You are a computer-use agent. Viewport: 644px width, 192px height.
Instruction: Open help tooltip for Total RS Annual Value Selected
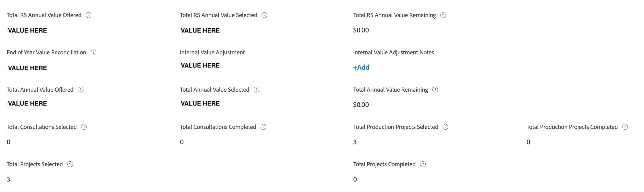[x=264, y=15]
